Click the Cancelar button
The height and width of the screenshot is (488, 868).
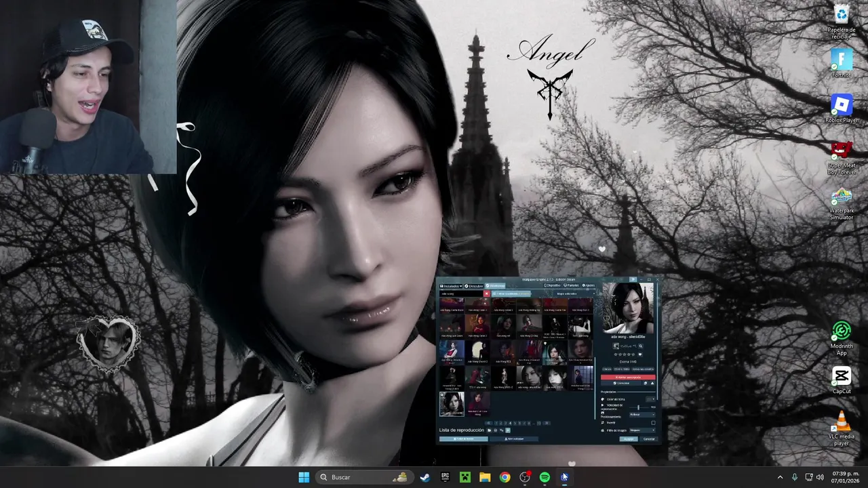(649, 439)
